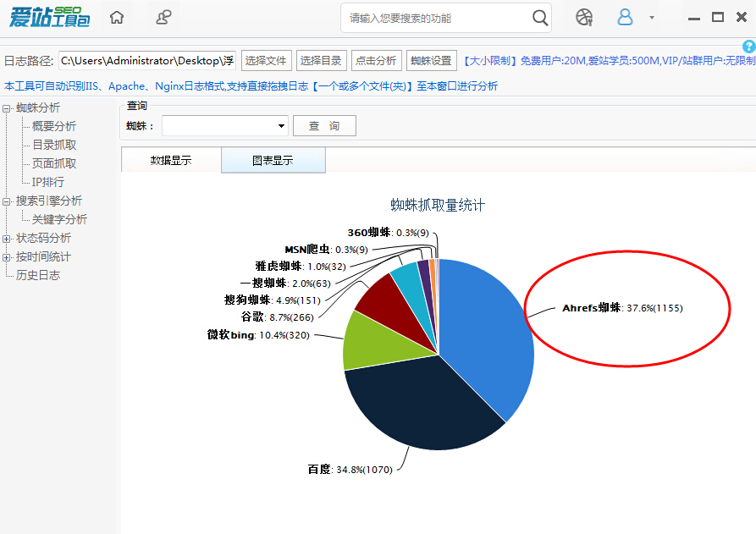The width and height of the screenshot is (756, 534).
Task: Click the 蜘蛛抓取量统计 chart title
Action: (x=438, y=206)
